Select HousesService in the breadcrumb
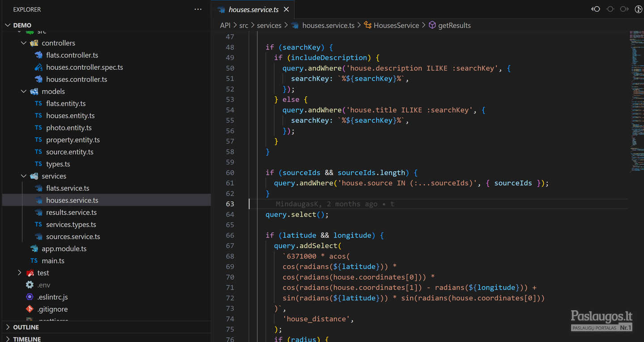 coord(396,25)
